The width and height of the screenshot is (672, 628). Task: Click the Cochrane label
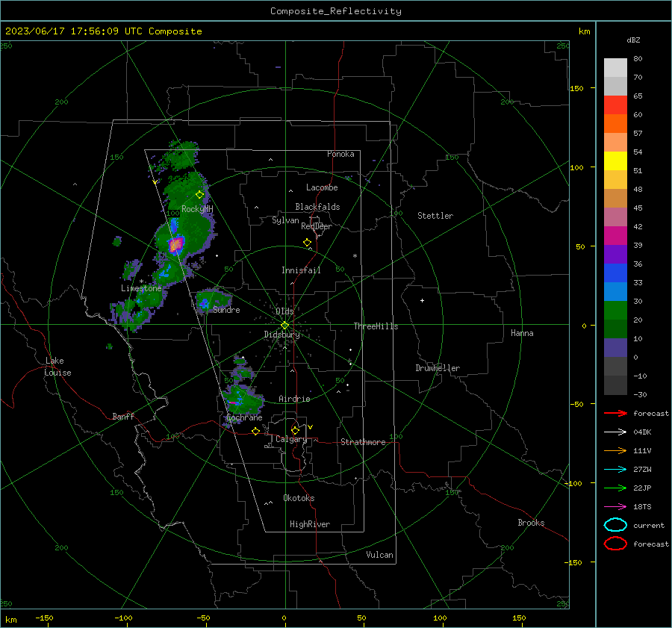pyautogui.click(x=244, y=417)
